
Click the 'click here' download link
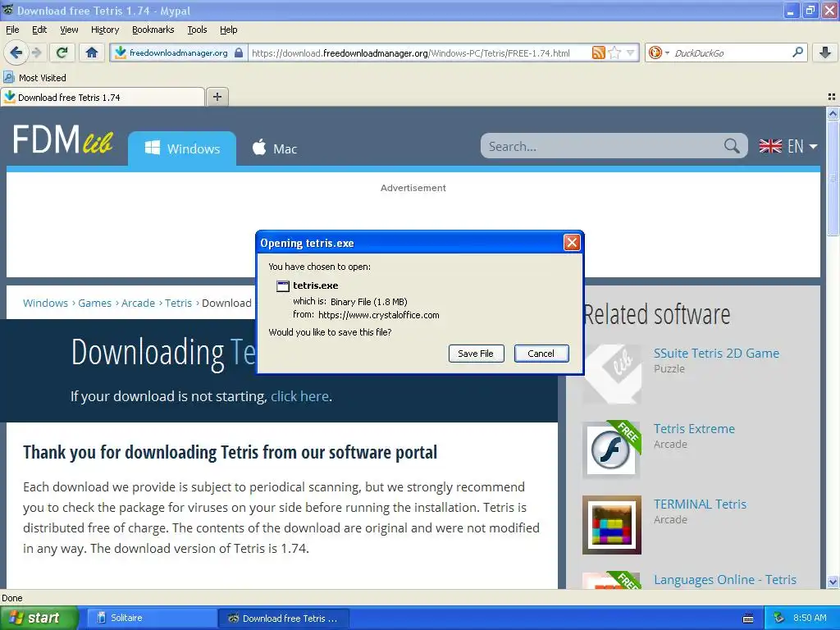coord(299,396)
